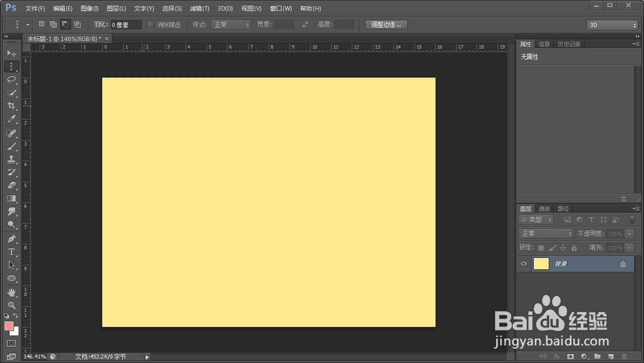Choose Intersect with selection mode
Viewport: 644px width, 363px height.
pos(77,24)
